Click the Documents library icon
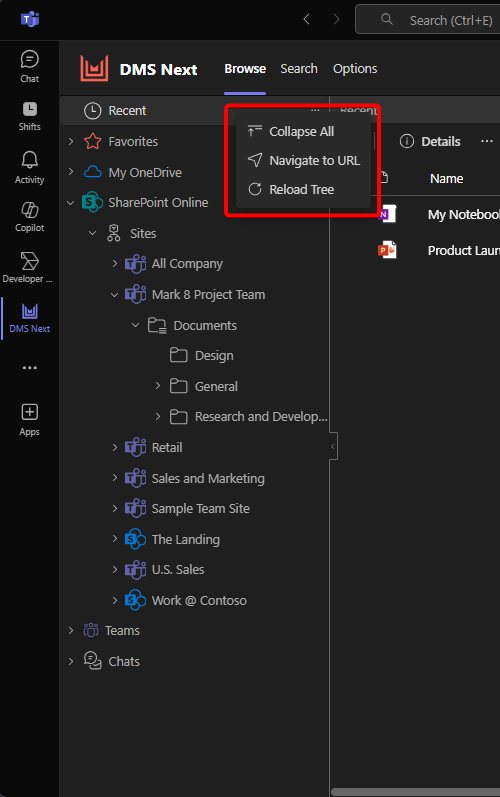 [x=157, y=325]
